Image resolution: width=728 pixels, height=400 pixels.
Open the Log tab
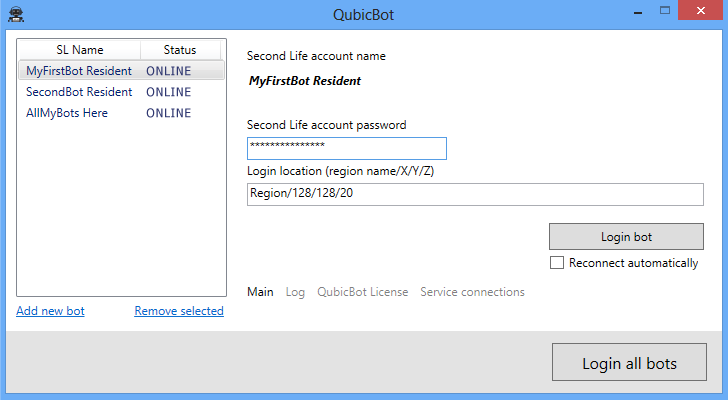[x=295, y=292]
